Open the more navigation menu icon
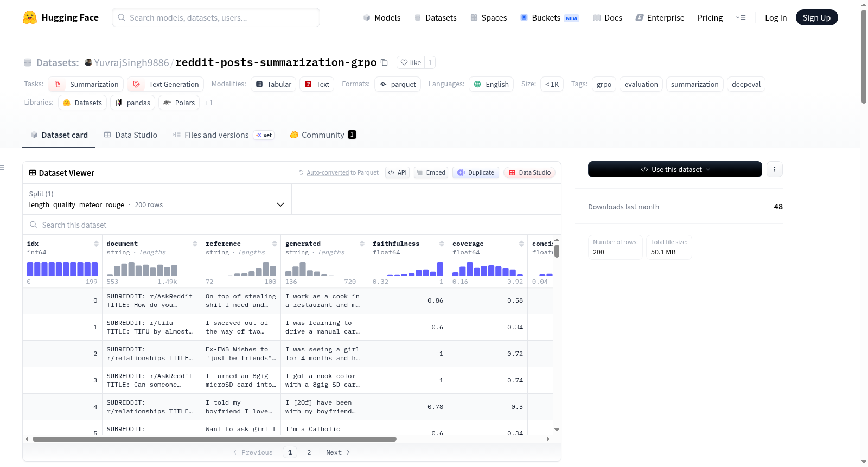Image resolution: width=868 pixels, height=467 pixels. [x=741, y=17]
